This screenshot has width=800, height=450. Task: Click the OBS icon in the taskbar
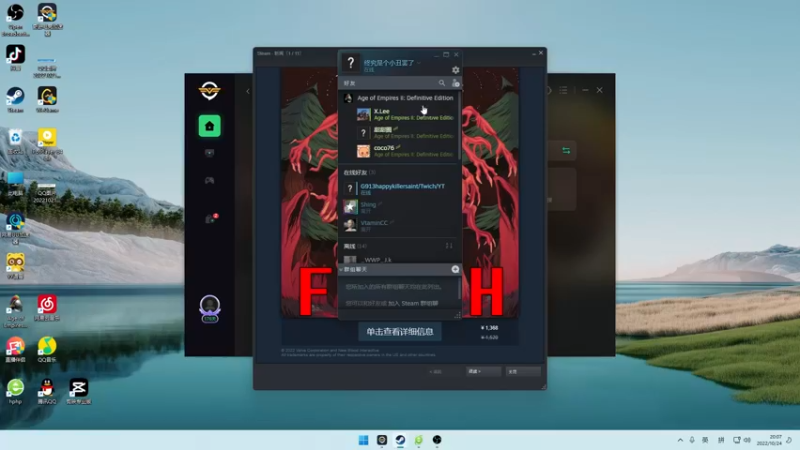pos(437,440)
